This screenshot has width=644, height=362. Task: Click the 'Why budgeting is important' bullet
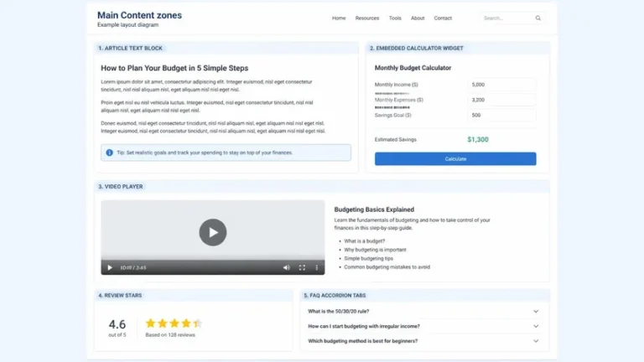[x=375, y=250]
